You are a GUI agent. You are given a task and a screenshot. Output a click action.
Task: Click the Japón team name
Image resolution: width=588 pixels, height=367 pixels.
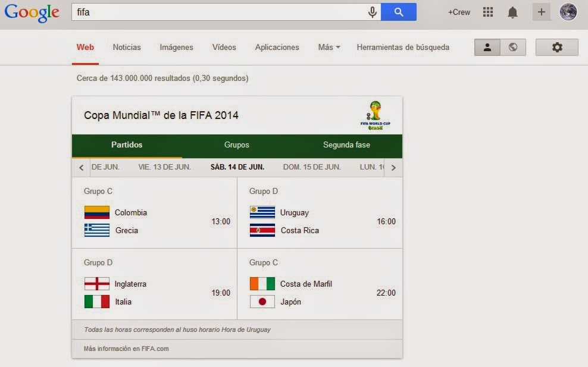click(290, 302)
